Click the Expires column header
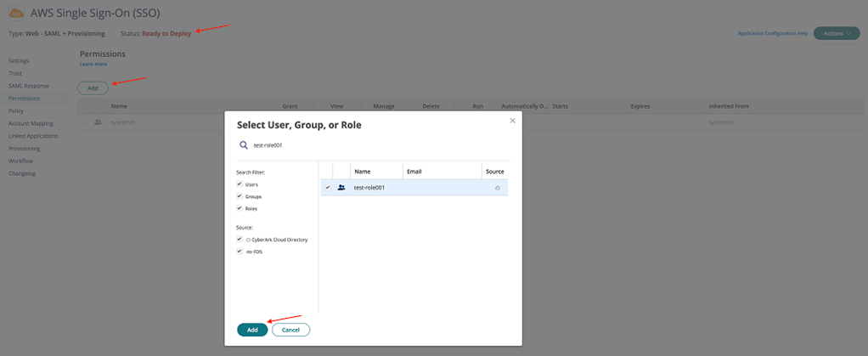This screenshot has width=868, height=356. point(665,105)
